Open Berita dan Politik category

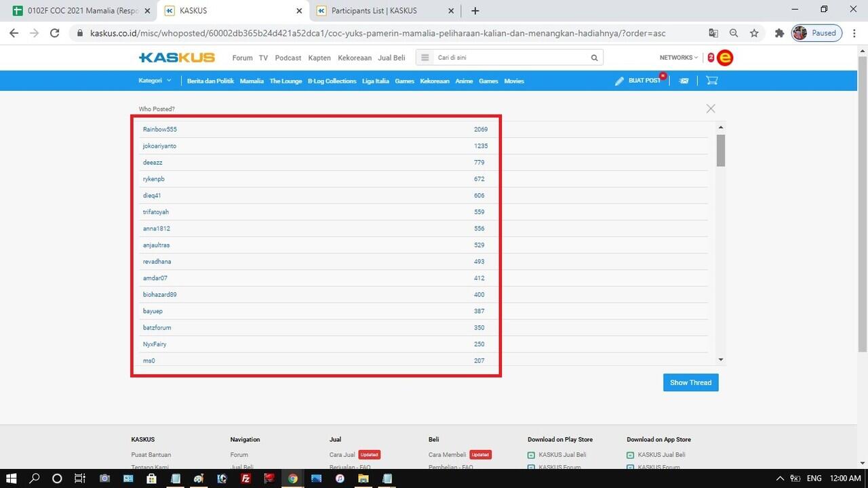coord(210,81)
